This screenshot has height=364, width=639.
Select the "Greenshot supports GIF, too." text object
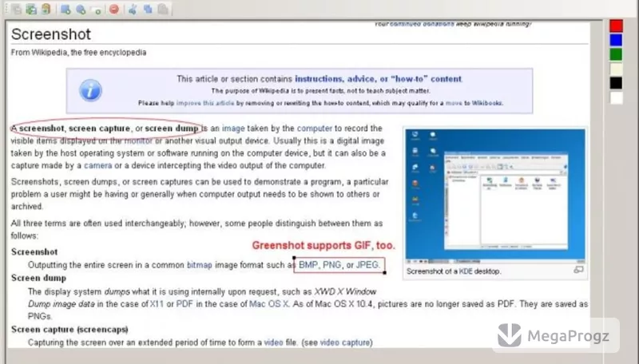(x=323, y=246)
